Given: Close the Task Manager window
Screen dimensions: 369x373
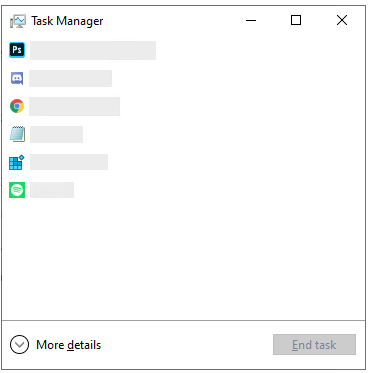Looking at the screenshot, I should pos(342,20).
